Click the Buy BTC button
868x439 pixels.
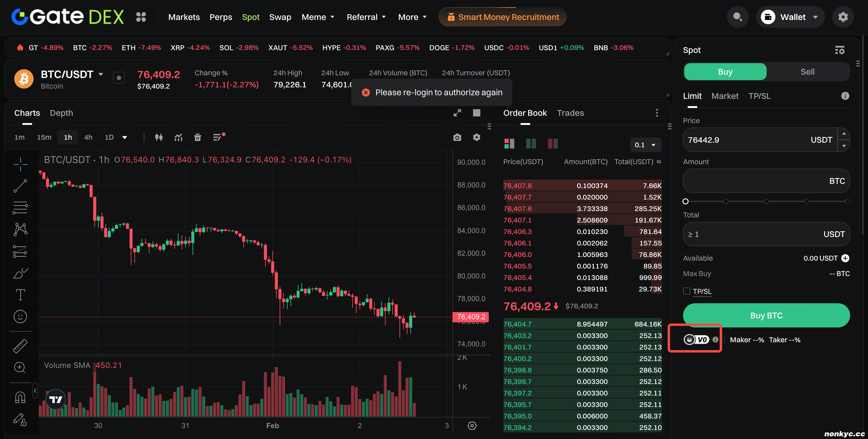[x=766, y=315]
